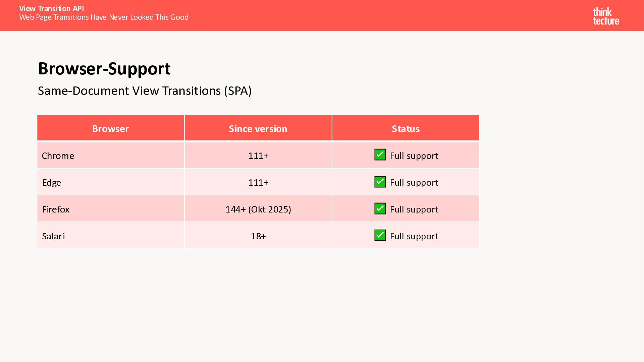The image size is (644, 362).
Task: Click the Browser-Support heading
Action: (104, 69)
